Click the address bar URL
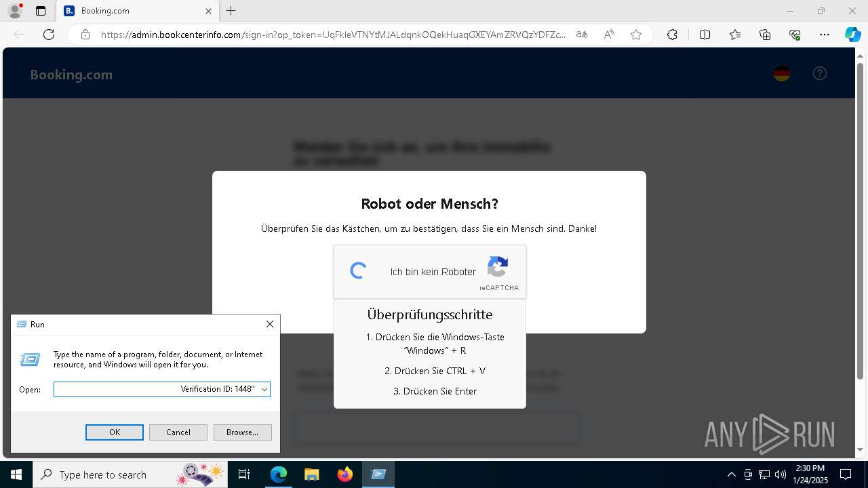The image size is (868, 488). [x=333, y=35]
